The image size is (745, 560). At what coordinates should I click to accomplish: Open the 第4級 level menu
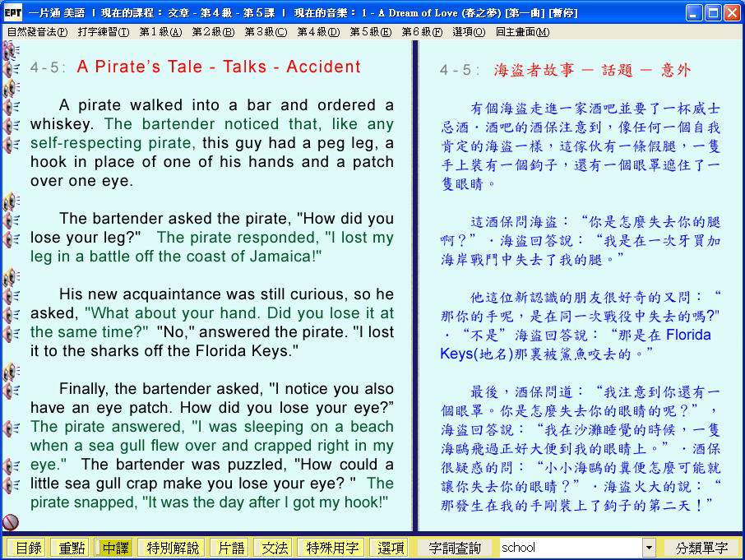tap(317, 31)
